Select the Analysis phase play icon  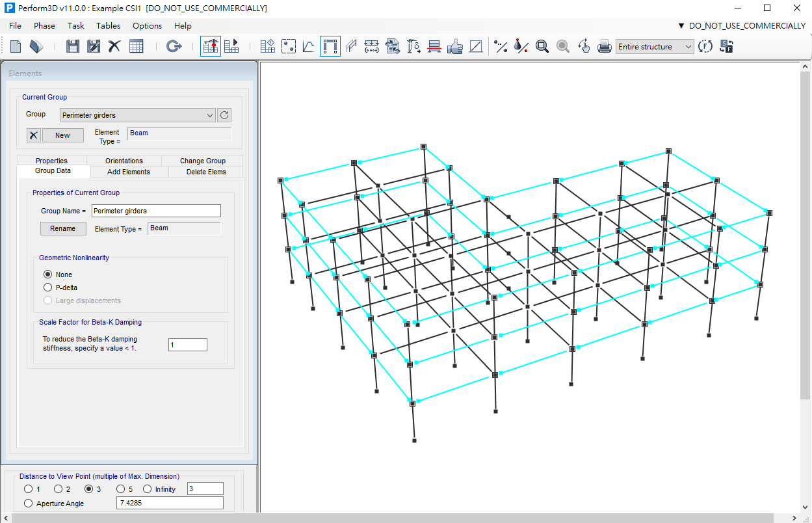(231, 46)
